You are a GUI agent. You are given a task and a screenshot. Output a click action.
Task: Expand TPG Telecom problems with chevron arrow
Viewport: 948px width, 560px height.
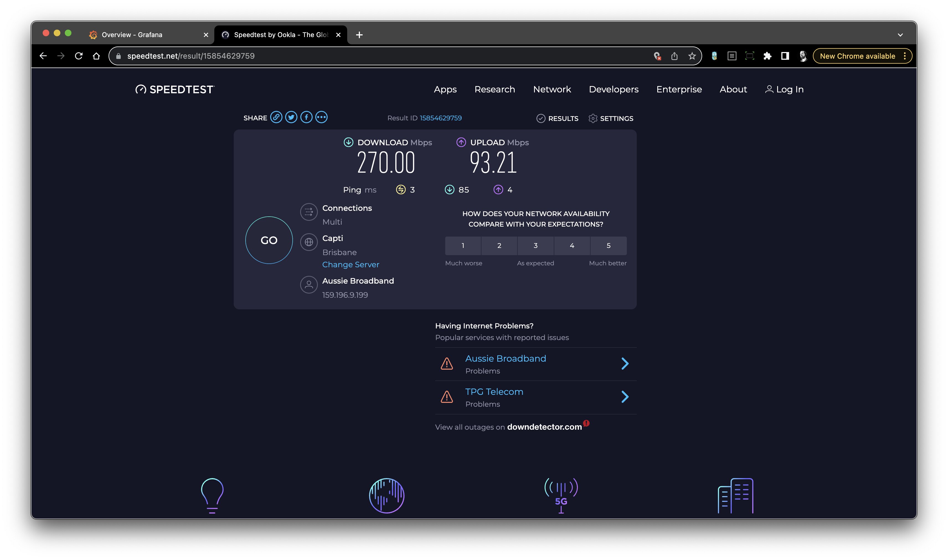click(625, 396)
